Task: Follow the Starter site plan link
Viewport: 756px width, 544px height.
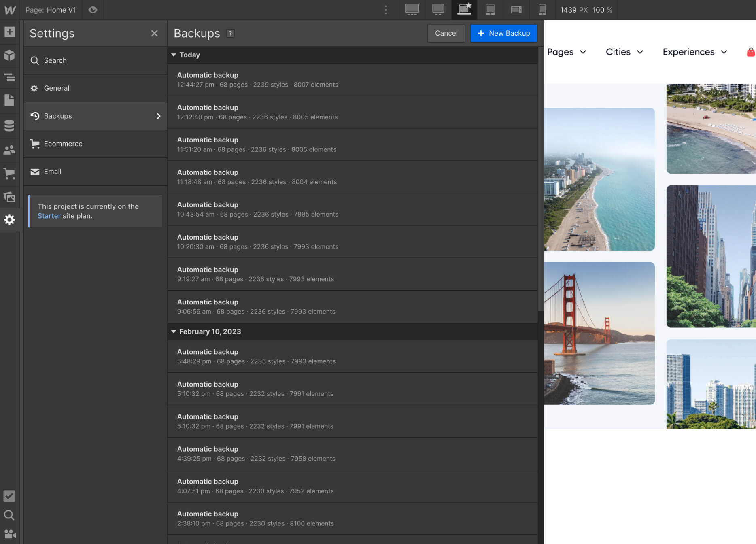Action: (x=49, y=216)
